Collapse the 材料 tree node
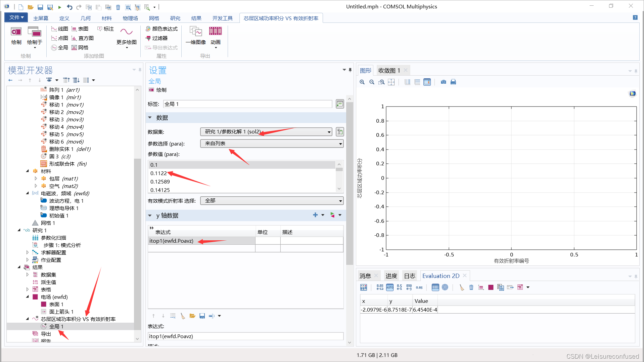This screenshot has height=362, width=644. coord(28,171)
